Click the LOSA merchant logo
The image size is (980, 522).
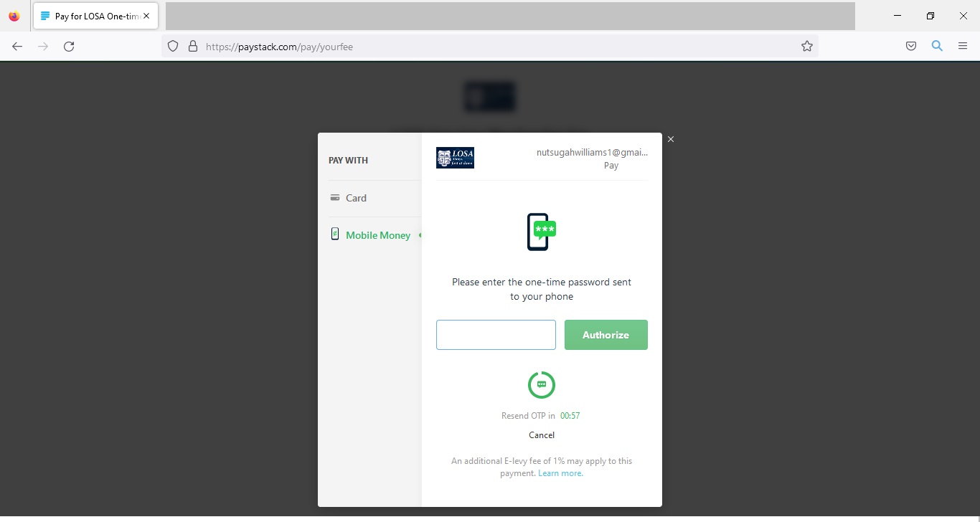pyautogui.click(x=455, y=158)
